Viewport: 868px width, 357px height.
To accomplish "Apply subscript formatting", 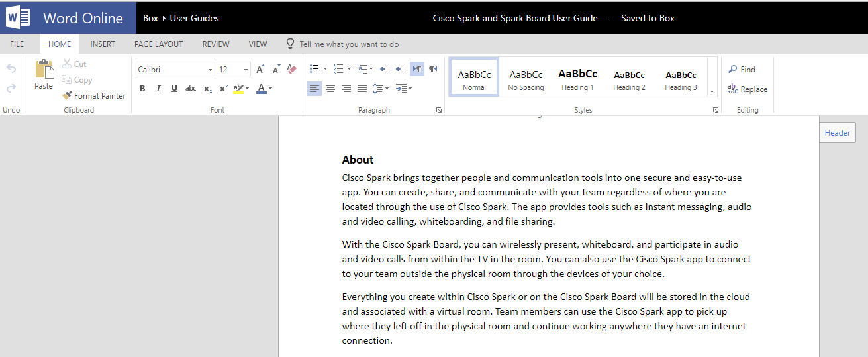I will tap(208, 89).
